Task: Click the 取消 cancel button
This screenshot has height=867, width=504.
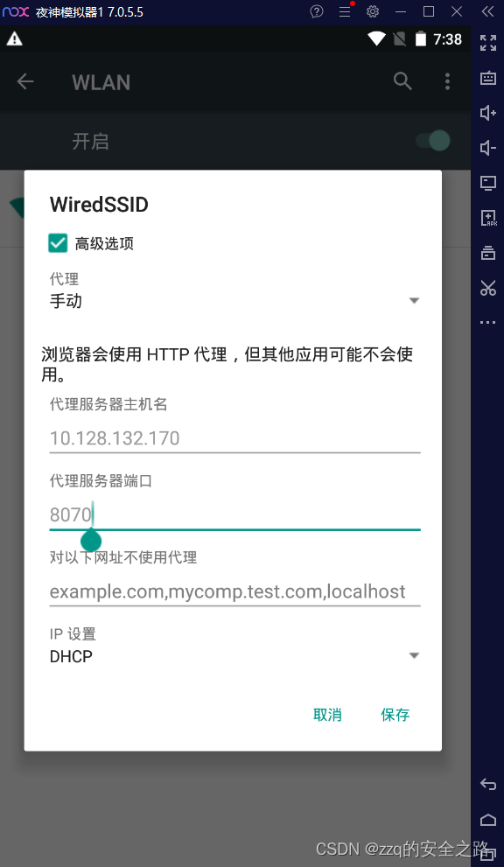Action: click(x=328, y=715)
